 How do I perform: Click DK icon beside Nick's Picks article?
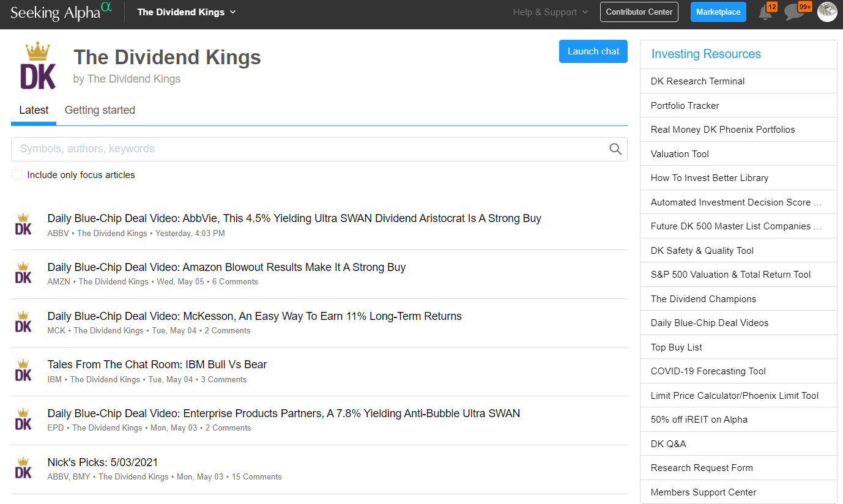[23, 468]
